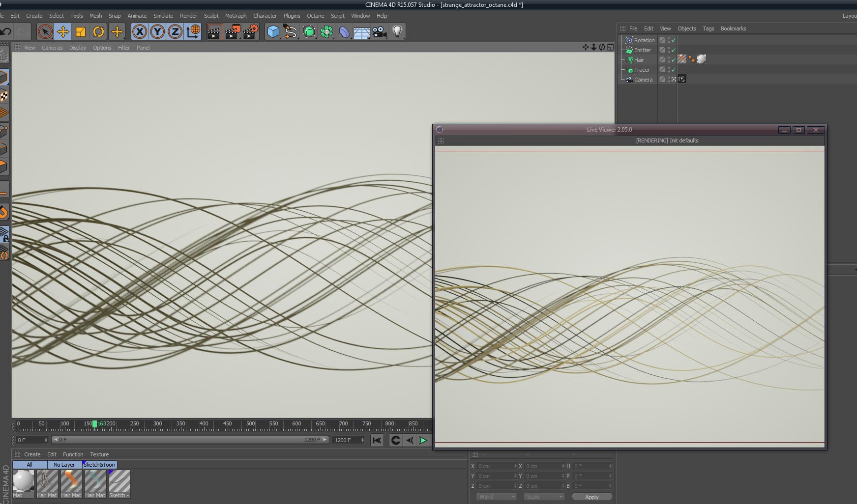
Task: Toggle the Camera active-view crosshair icon
Action: (674, 79)
